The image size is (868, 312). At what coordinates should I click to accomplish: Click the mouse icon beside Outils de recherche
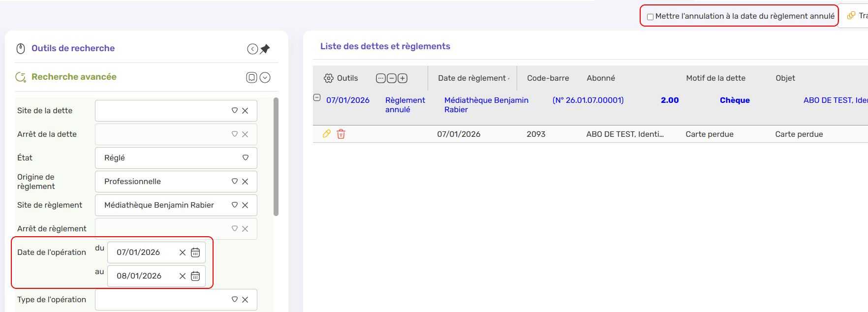coord(21,48)
